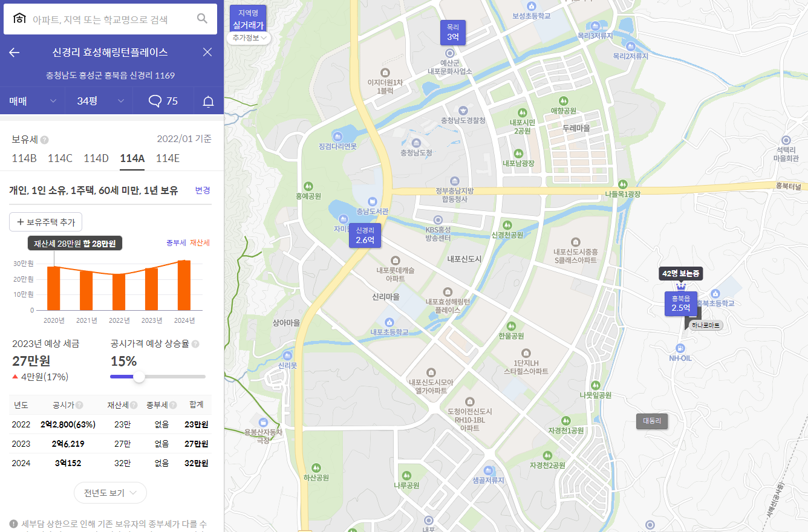Screen dimensions: 808x532
Task: Click the help icon beside 재산세 column
Action: click(x=133, y=405)
